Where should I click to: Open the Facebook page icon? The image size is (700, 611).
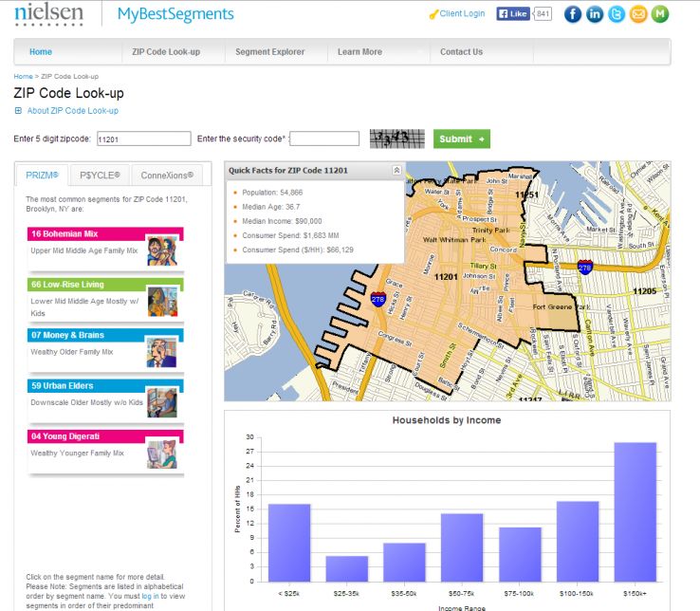[572, 13]
